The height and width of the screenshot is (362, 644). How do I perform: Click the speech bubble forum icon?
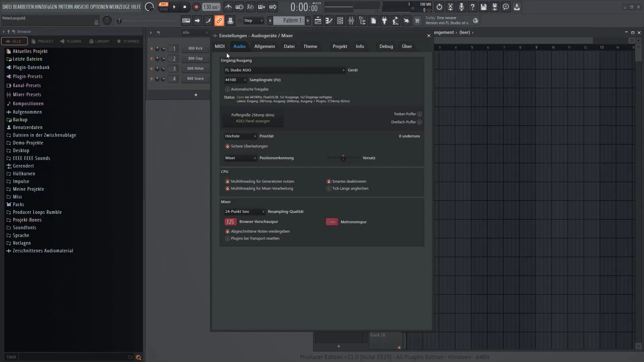point(506,7)
